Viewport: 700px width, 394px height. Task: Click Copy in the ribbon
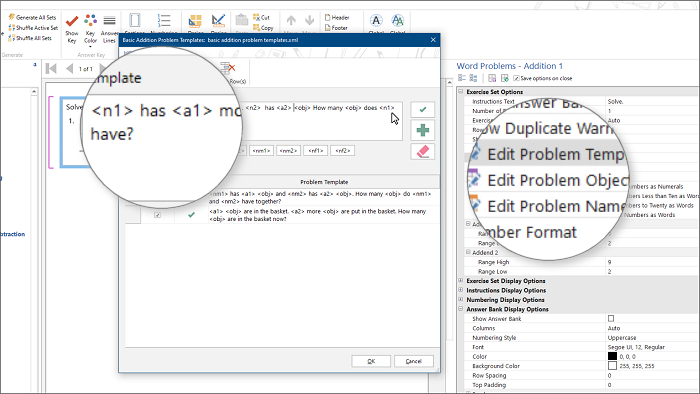click(x=263, y=28)
